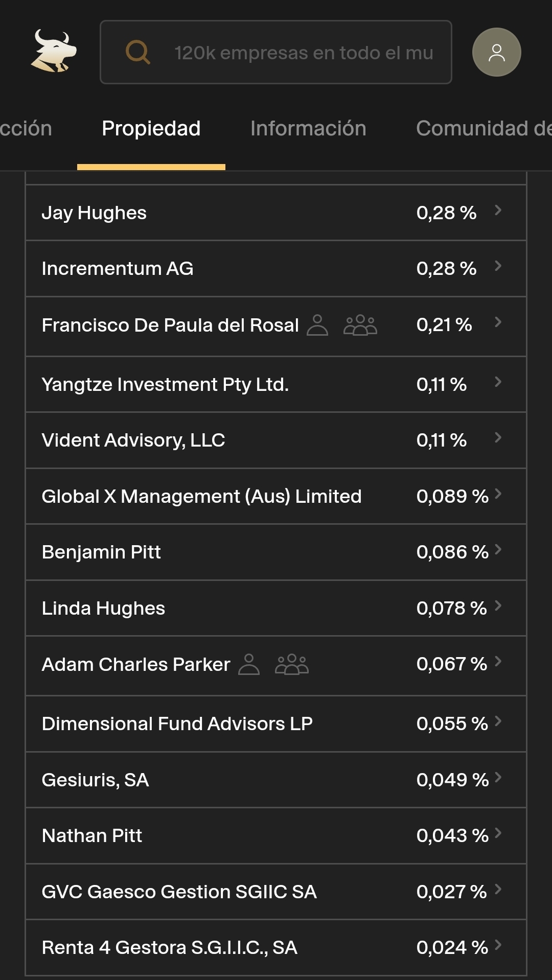The height and width of the screenshot is (980, 552).
Task: Click group icon beside Adam Charles Parker
Action: click(x=292, y=664)
